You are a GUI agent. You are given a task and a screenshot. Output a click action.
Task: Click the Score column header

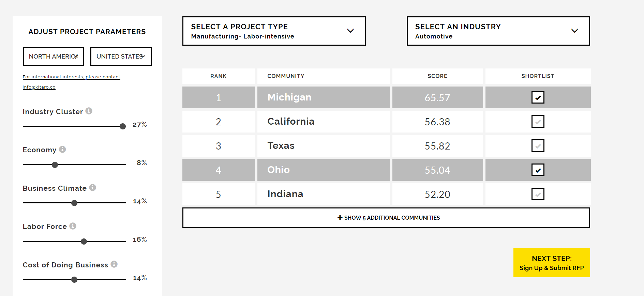(x=437, y=76)
